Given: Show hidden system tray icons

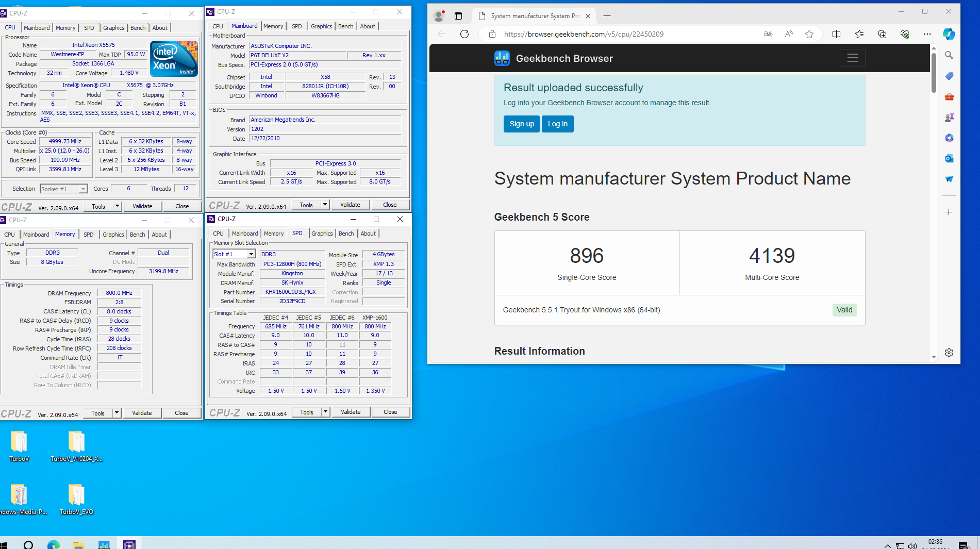Looking at the screenshot, I should [x=887, y=545].
